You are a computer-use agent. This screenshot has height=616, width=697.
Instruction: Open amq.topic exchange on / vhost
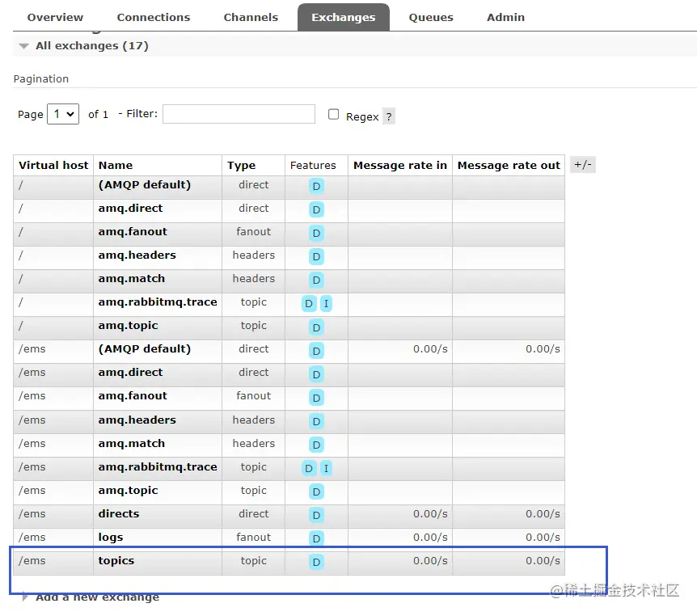(128, 326)
